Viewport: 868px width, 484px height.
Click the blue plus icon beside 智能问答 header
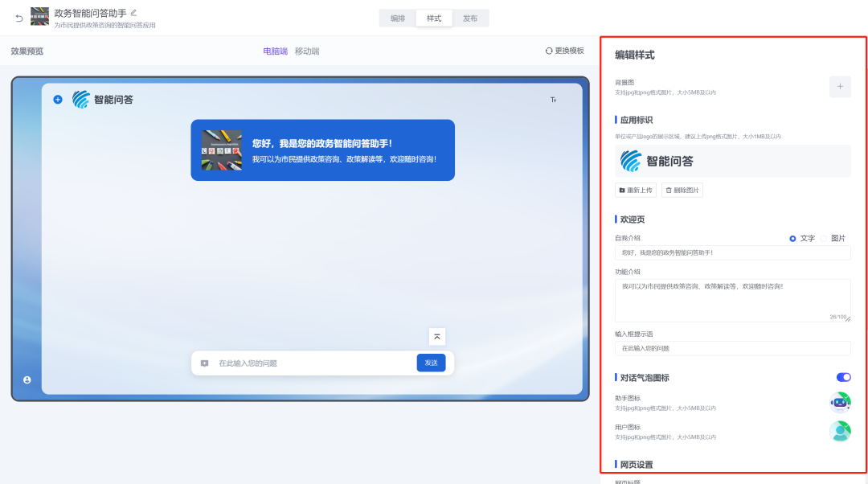pyautogui.click(x=56, y=99)
